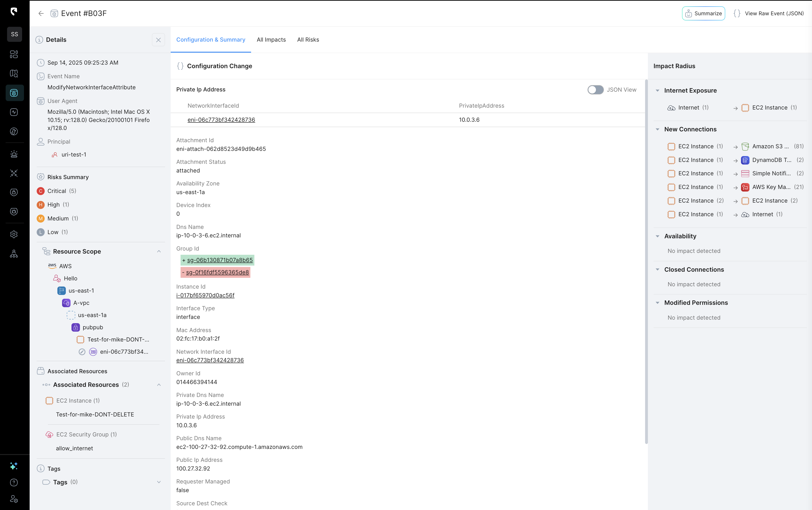Viewport: 812px width, 510px height.
Task: Click the added security group sg-06b130871b07a8b65
Action: (x=220, y=260)
